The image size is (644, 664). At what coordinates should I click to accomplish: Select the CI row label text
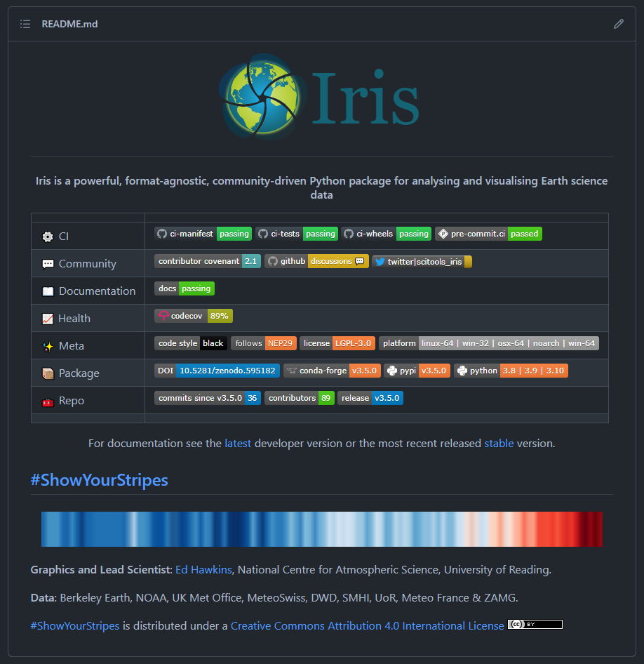[64, 237]
